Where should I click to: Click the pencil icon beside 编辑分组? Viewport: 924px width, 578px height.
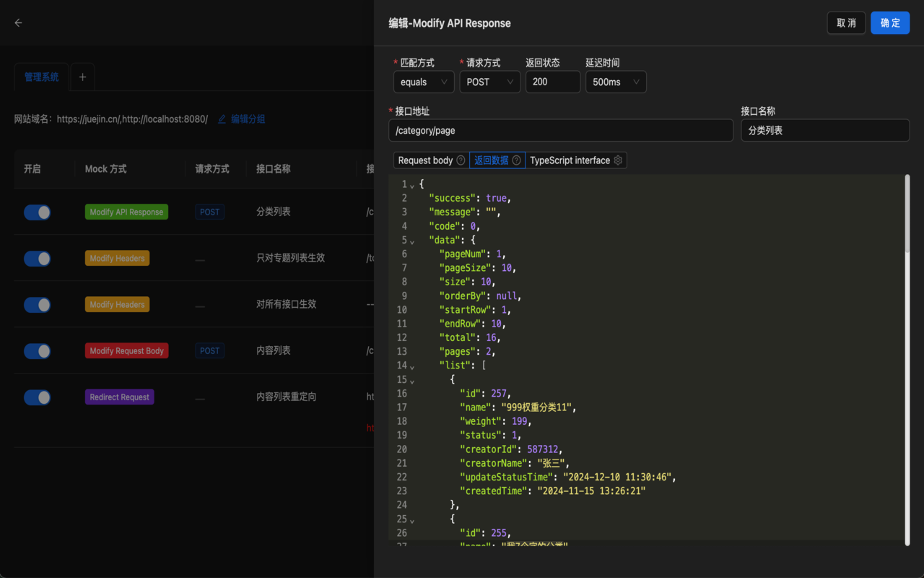[222, 118]
